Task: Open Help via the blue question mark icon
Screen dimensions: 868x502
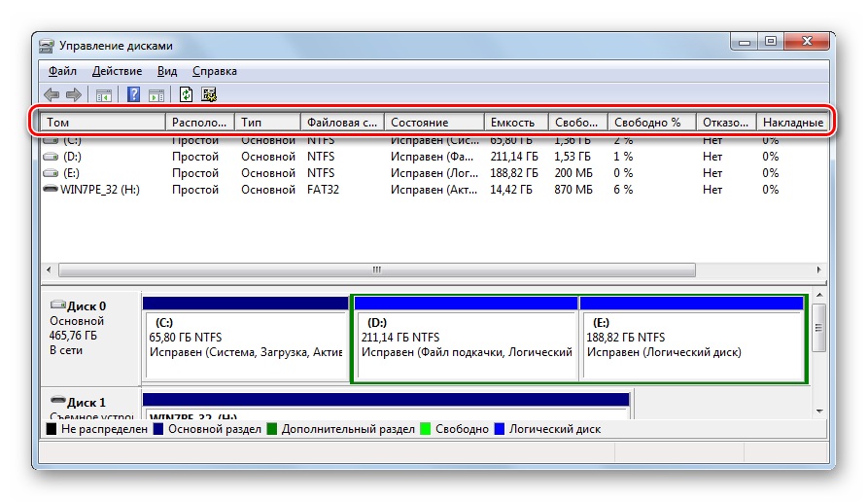Action: 133,94
